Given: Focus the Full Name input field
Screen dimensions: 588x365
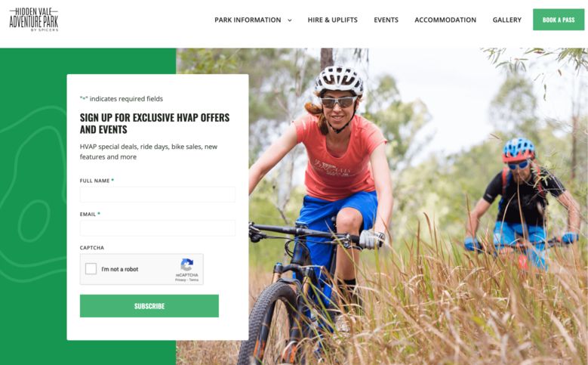Looking at the screenshot, I should tap(158, 194).
